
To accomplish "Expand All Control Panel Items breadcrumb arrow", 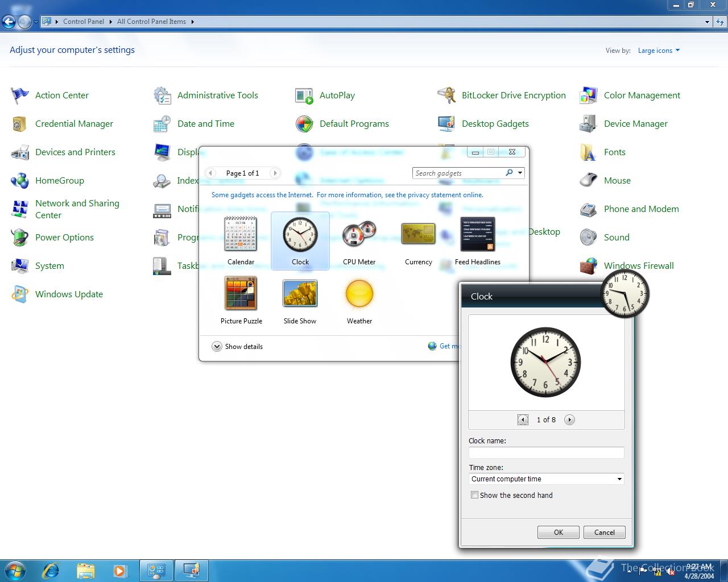I will click(192, 22).
